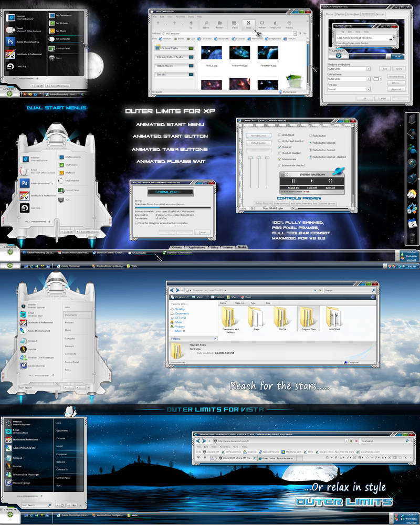
Task: Expand the Picture Tasks panel
Action: (x=191, y=48)
